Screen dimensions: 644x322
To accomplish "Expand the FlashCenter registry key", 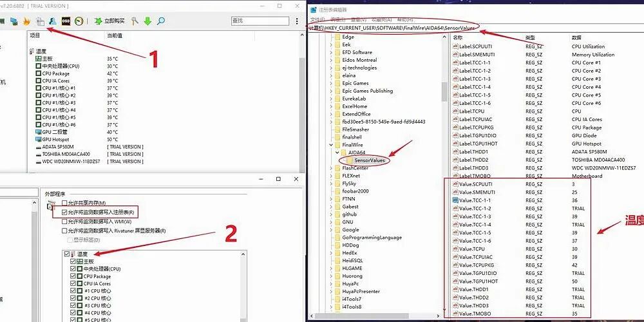I will [331, 168].
